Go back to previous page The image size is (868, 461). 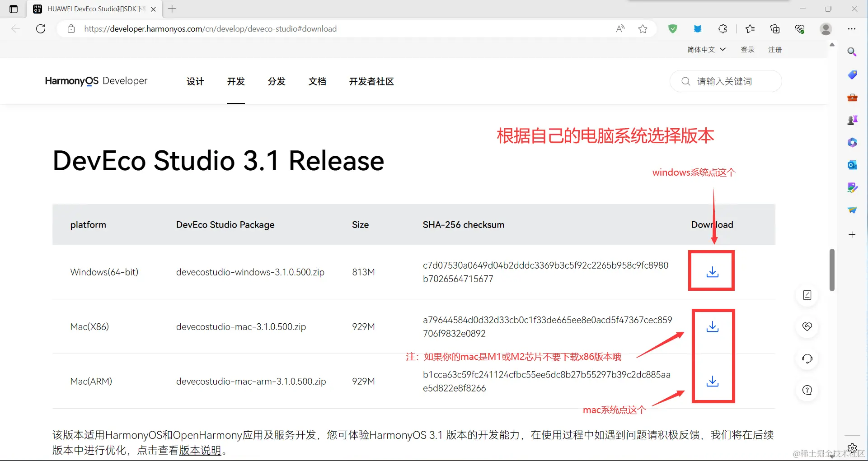16,29
